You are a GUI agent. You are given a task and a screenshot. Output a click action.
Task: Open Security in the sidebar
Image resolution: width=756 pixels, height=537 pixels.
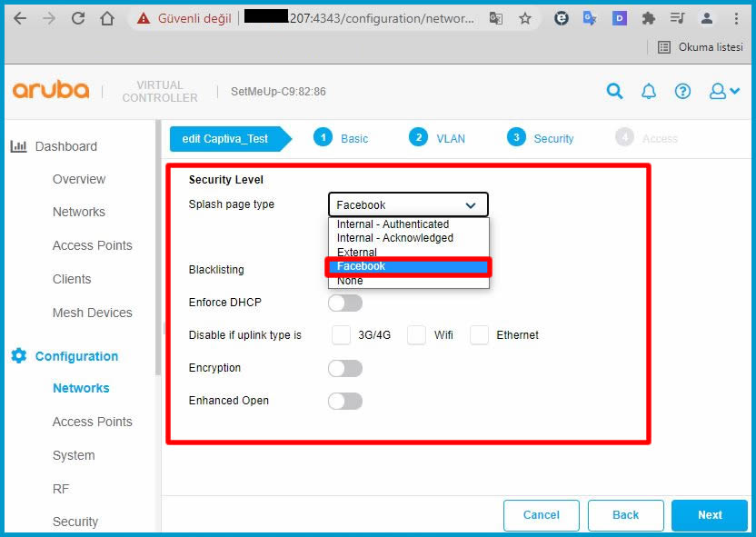coord(75,522)
